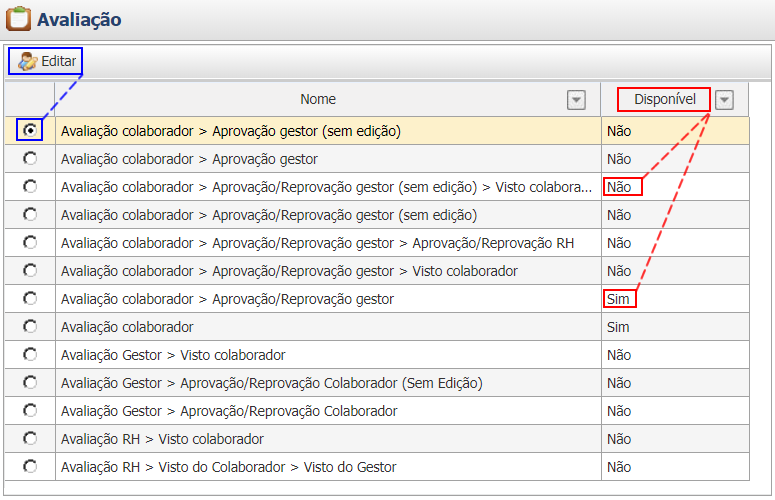Click the Nome column header
Image resolution: width=775 pixels, height=500 pixels.
(318, 99)
